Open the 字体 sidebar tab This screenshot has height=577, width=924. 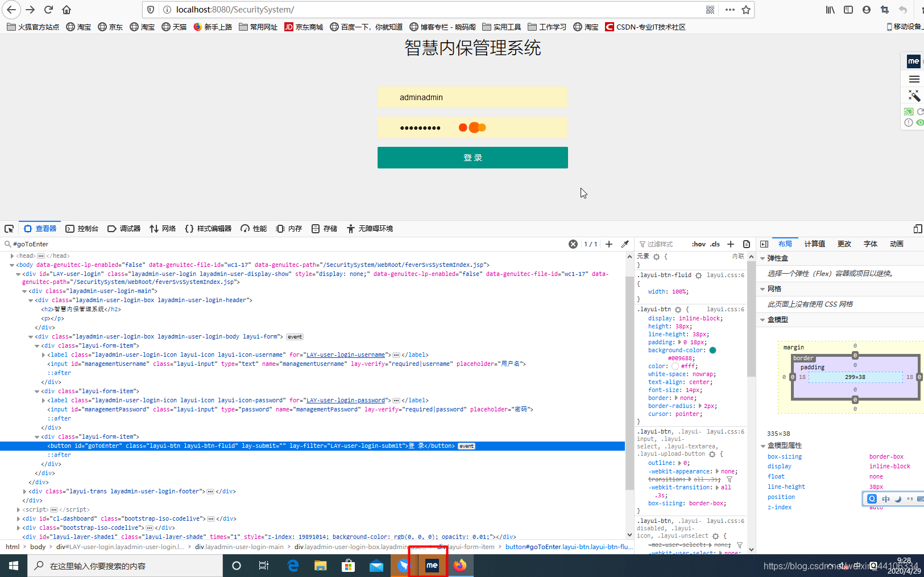(871, 244)
